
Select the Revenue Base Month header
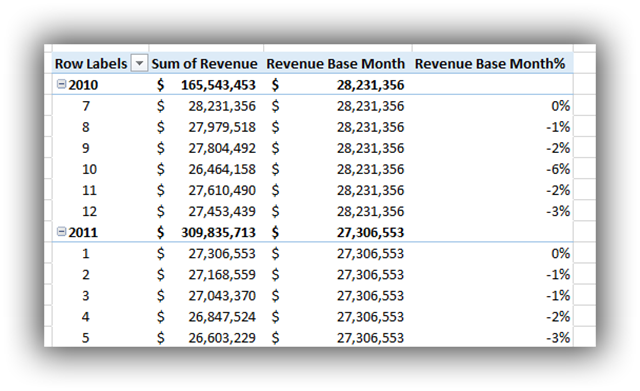coord(336,64)
